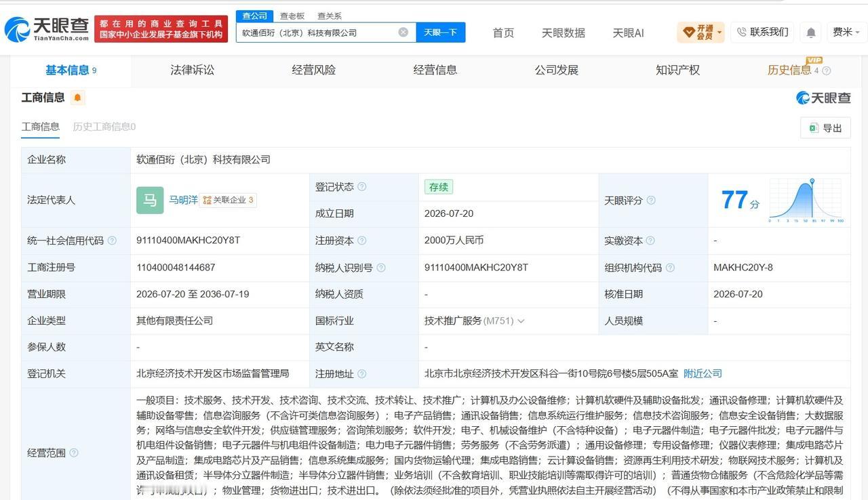Image resolution: width=868 pixels, height=500 pixels.
Task: Click help icon next to 经营范围
Action: [x=73, y=453]
